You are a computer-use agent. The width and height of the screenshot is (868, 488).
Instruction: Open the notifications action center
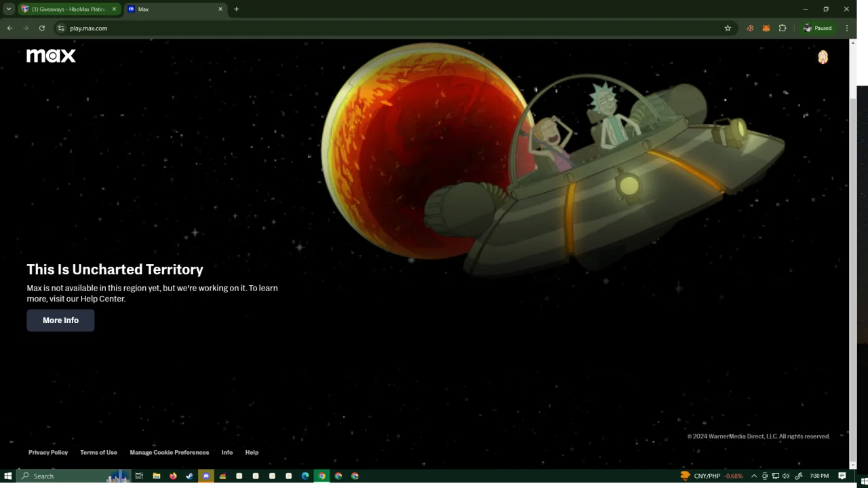842,476
